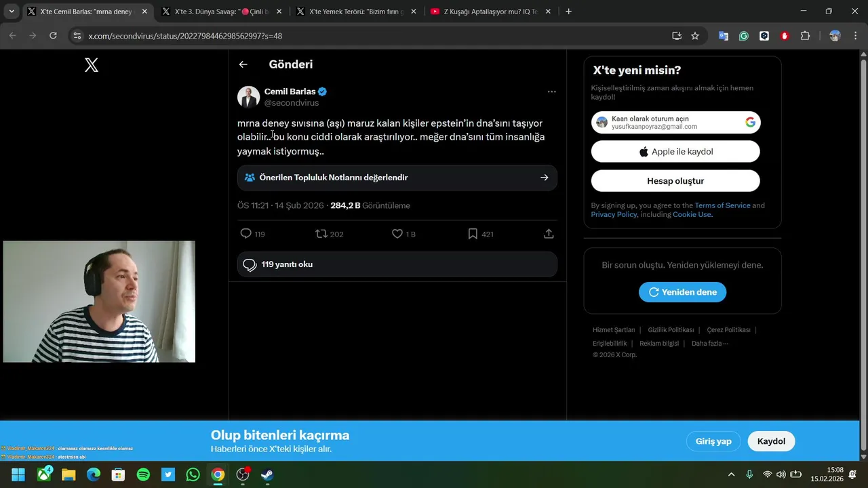This screenshot has height=488, width=868.
Task: Click the install app icon in address bar
Action: [x=676, y=36]
